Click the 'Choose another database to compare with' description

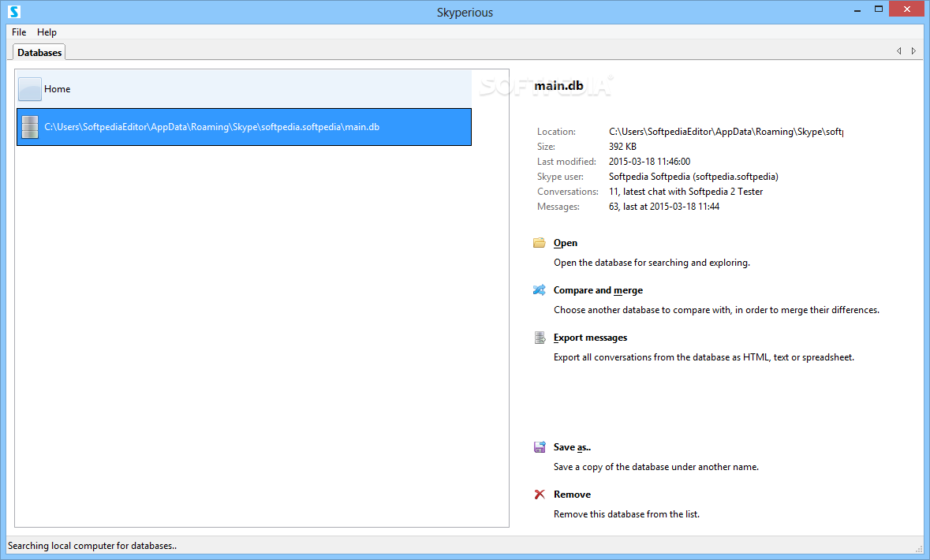point(716,310)
